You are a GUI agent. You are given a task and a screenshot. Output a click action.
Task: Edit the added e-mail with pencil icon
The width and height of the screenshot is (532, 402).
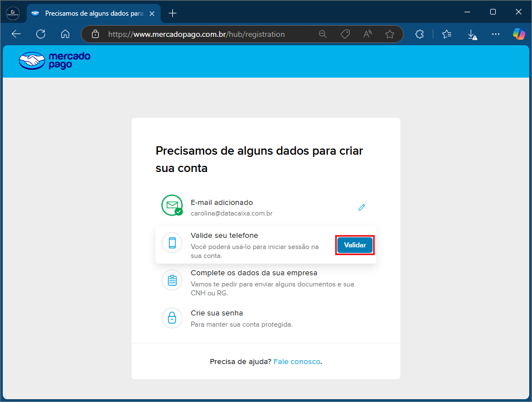(x=362, y=207)
